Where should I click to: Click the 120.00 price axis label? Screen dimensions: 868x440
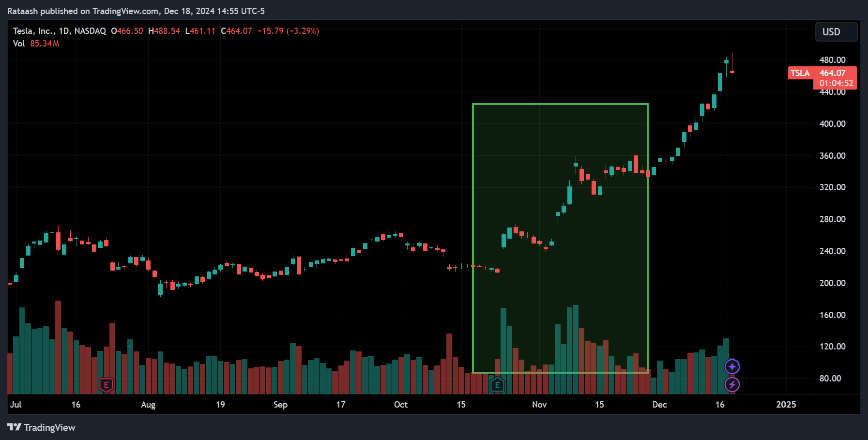(832, 347)
